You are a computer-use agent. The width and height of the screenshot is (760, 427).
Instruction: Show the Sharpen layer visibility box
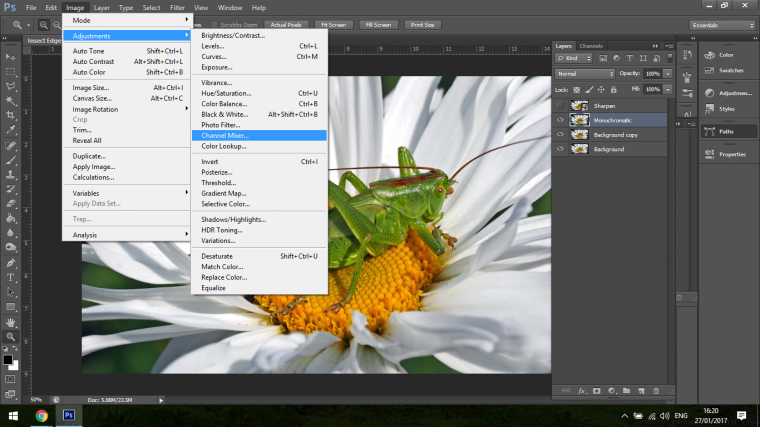[x=560, y=105]
